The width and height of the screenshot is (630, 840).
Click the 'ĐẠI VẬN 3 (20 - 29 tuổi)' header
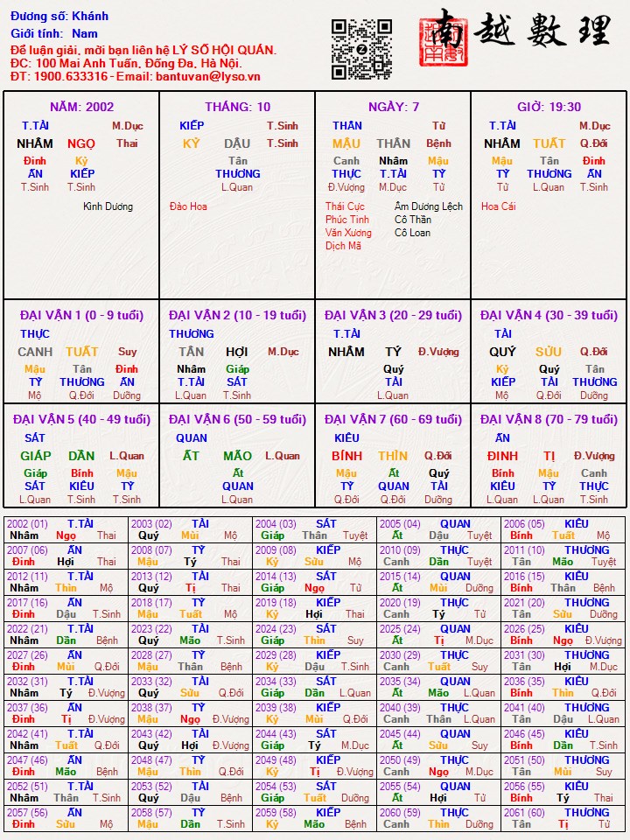pyautogui.click(x=393, y=315)
